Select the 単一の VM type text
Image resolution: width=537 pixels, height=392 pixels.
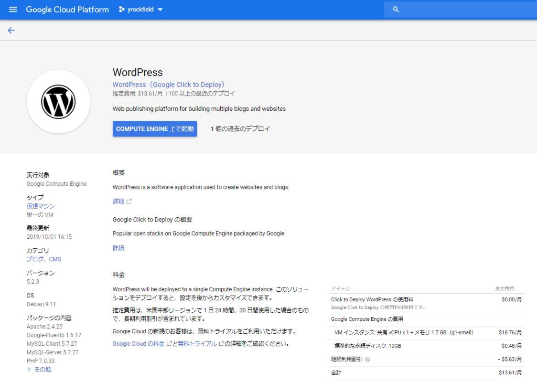40,215
